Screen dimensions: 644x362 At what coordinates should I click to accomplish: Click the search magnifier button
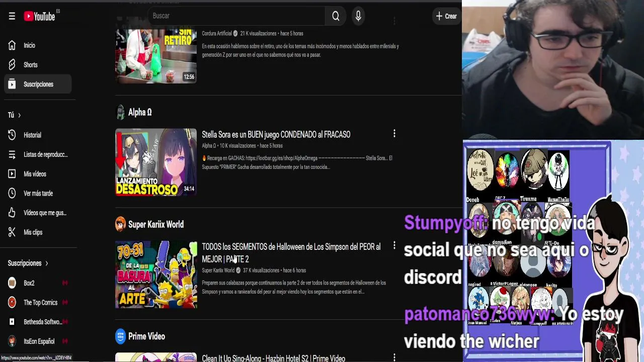[336, 16]
